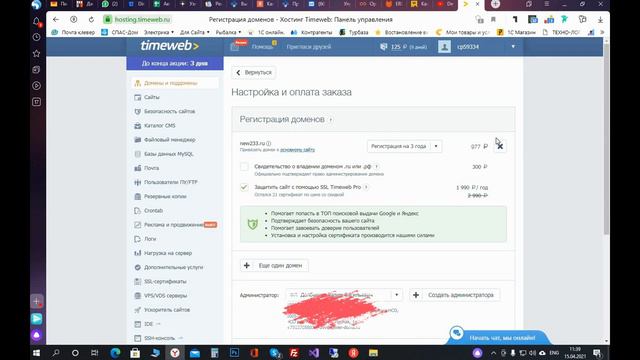Screen dimensions: 640x360
Task: Click the SSL-сертификаты sidebar icon
Action: (138, 282)
